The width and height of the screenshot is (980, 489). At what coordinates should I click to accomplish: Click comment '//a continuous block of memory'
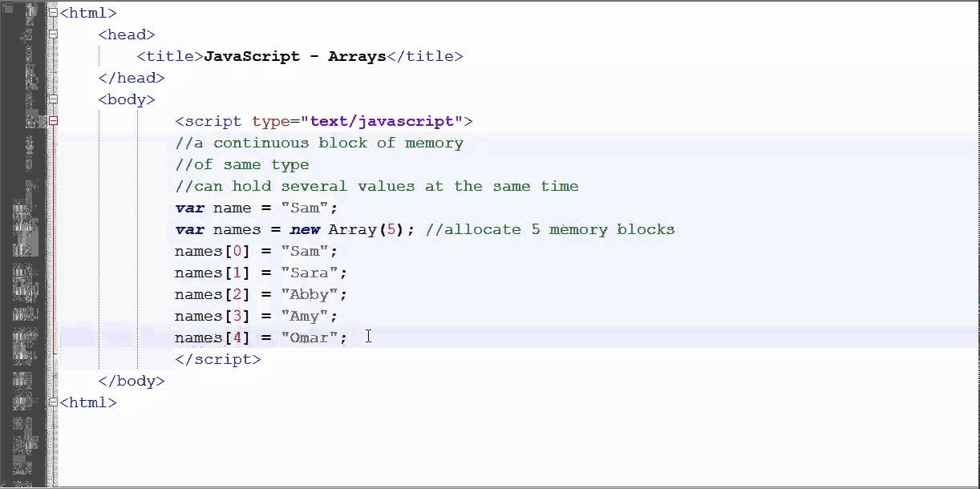319,143
